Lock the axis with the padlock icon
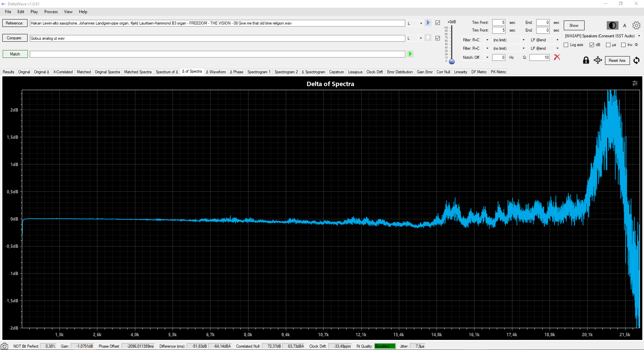 click(586, 60)
